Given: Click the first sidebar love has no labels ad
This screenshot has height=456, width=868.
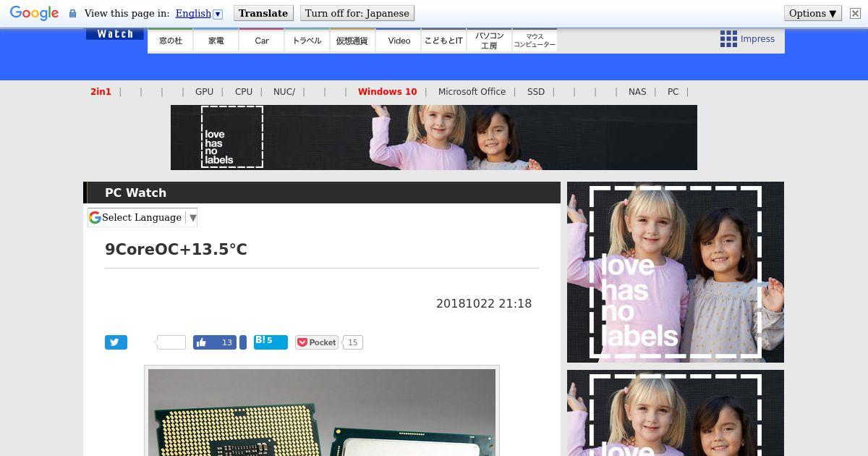Looking at the screenshot, I should [676, 272].
